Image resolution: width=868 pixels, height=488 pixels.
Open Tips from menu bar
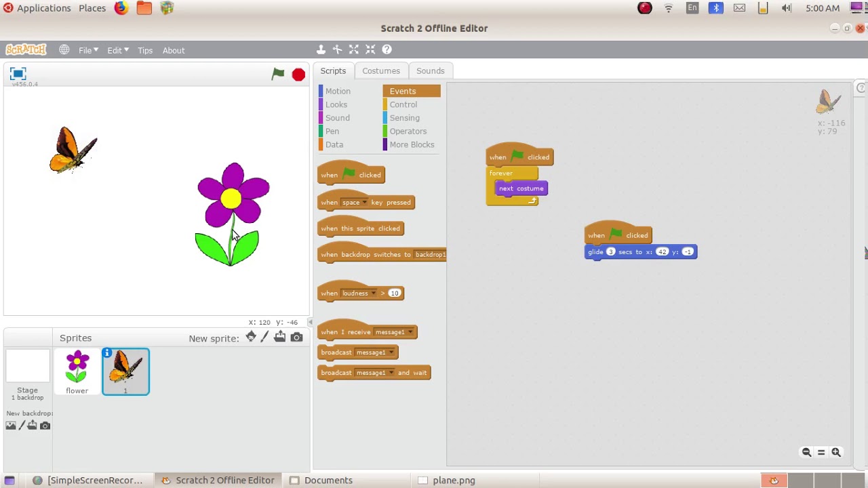pos(145,50)
